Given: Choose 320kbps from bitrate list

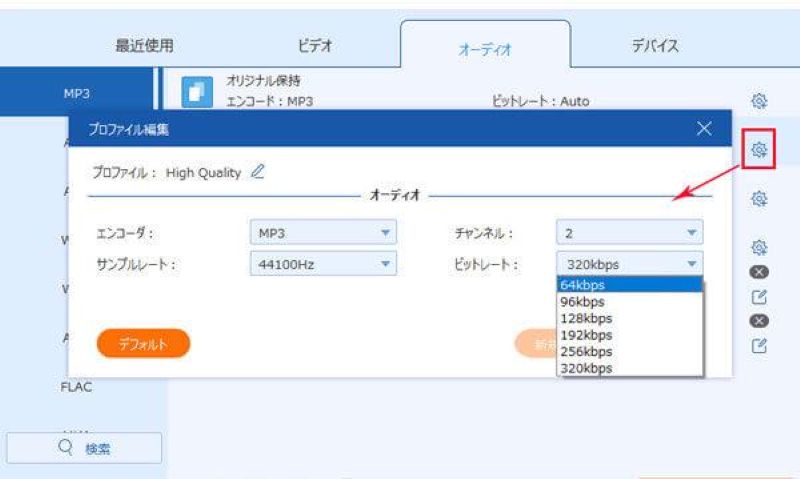Looking at the screenshot, I should [x=630, y=368].
